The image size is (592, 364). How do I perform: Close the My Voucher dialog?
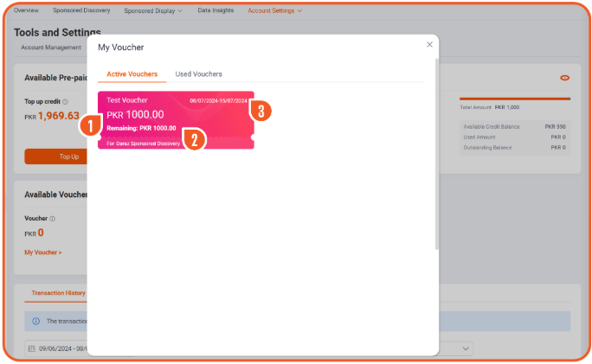point(429,44)
